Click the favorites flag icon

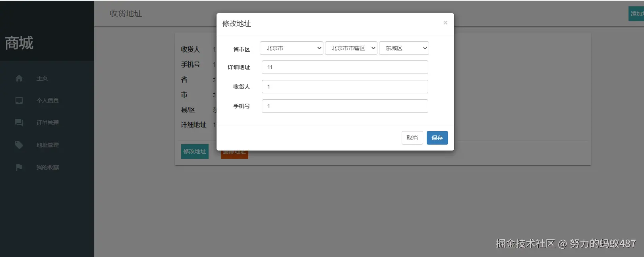coord(19,167)
